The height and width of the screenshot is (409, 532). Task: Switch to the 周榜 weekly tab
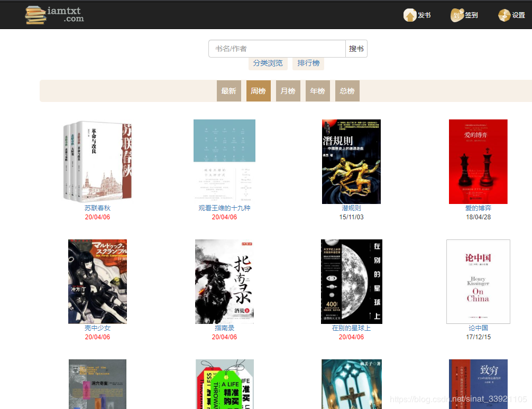pos(258,91)
